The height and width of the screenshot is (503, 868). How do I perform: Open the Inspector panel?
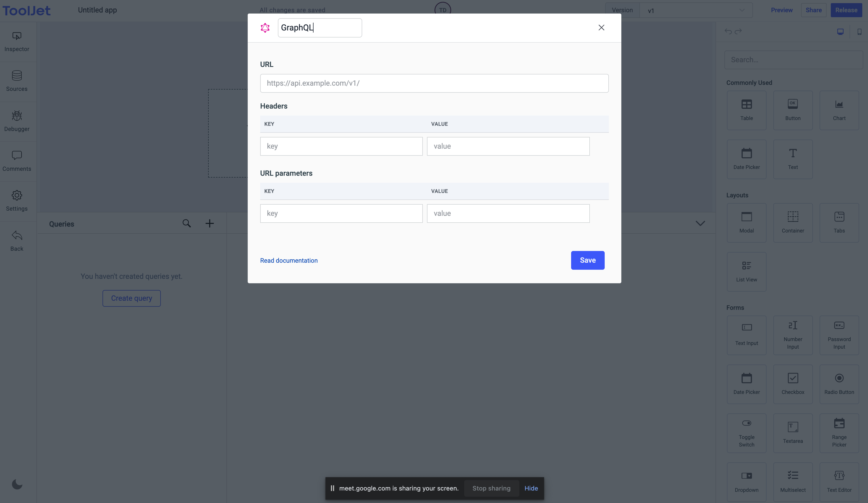16,41
